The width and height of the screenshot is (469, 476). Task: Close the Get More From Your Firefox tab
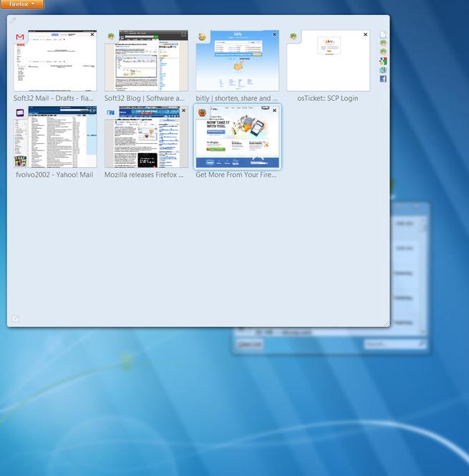click(x=274, y=111)
